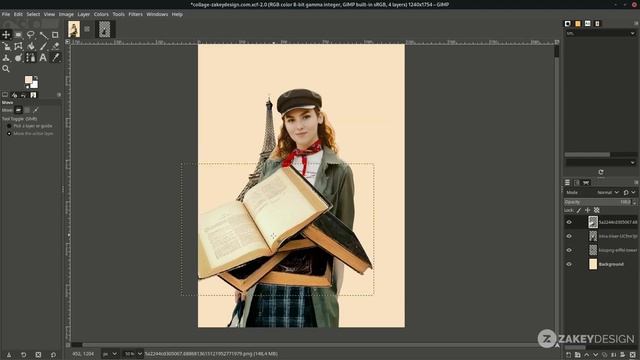Toggle visibility of the second layer
The height and width of the screenshot is (360, 640).
pos(569,236)
